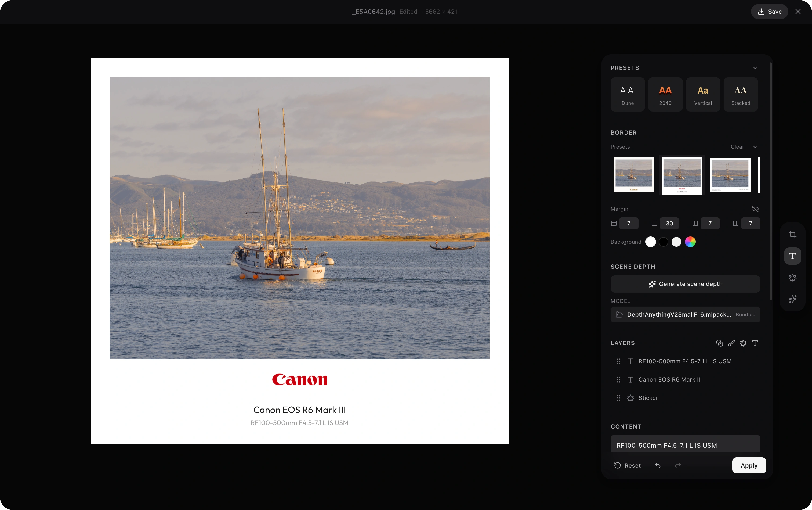Viewport: 812px width, 510px height.
Task: Pick the white background swatch
Action: click(651, 242)
